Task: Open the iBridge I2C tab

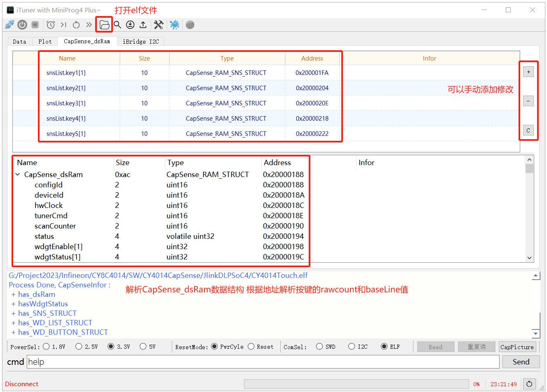Action: click(x=141, y=42)
